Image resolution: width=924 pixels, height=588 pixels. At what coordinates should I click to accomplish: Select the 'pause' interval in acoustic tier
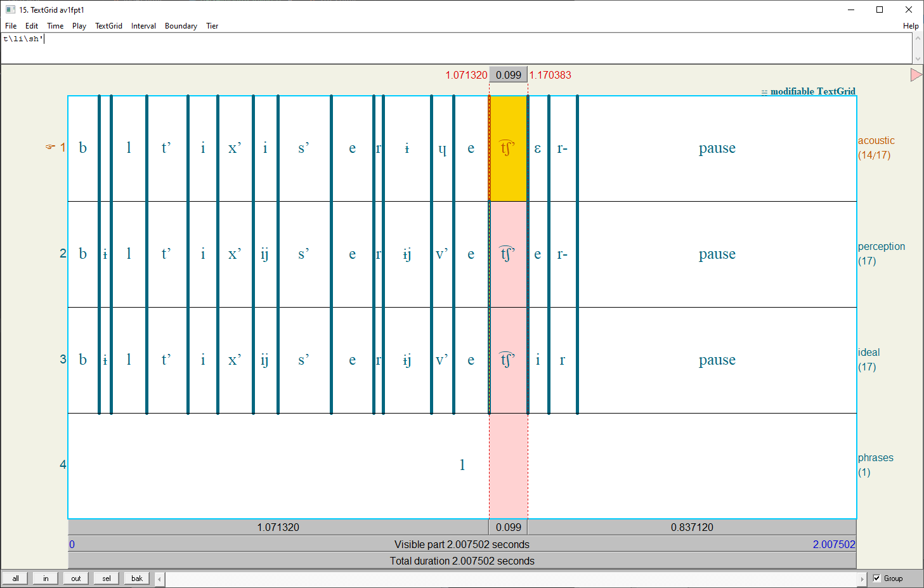tap(717, 148)
